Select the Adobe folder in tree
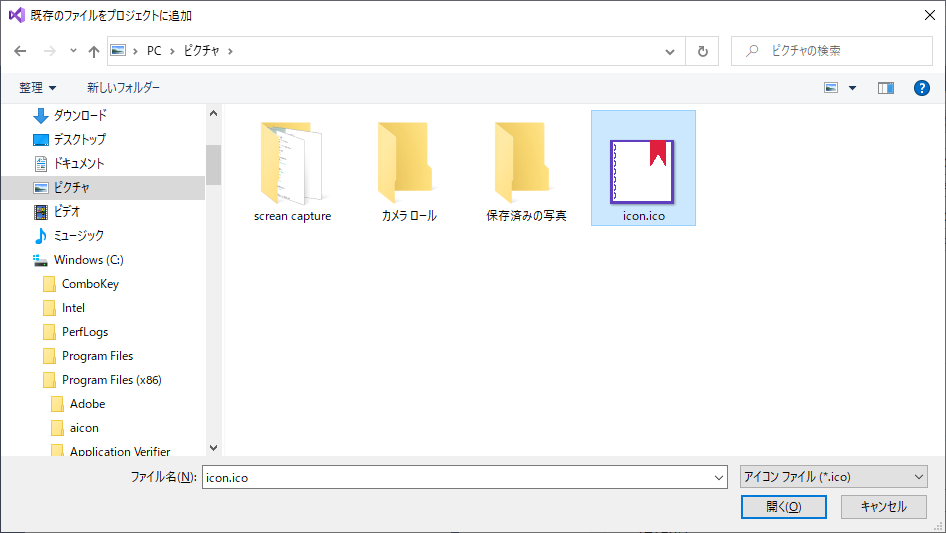 (87, 404)
